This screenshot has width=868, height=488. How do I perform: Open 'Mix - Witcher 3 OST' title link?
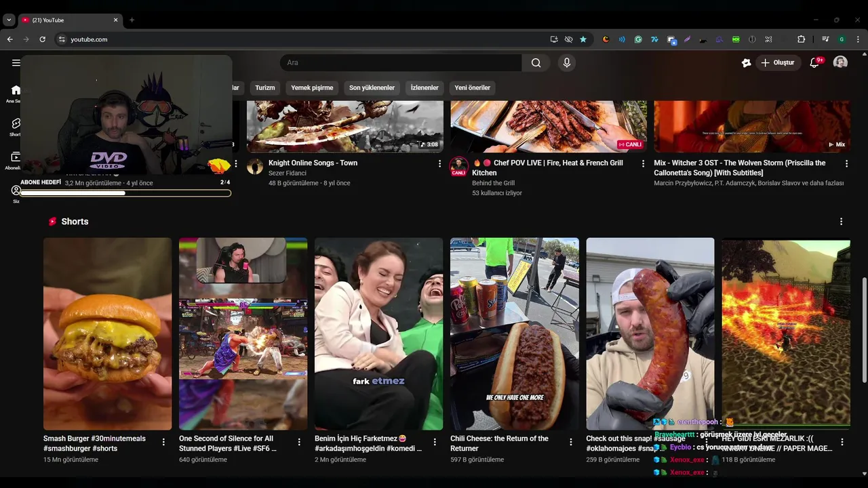pos(739,167)
